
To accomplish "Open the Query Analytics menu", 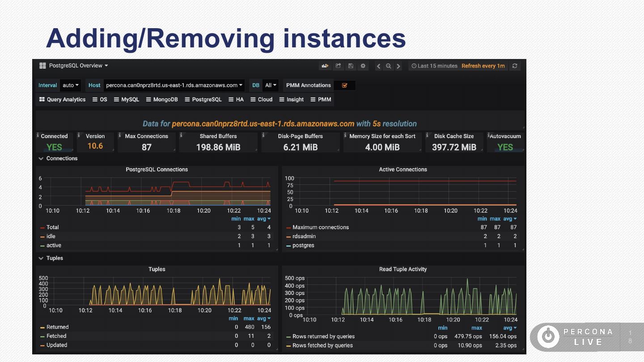I will (62, 100).
